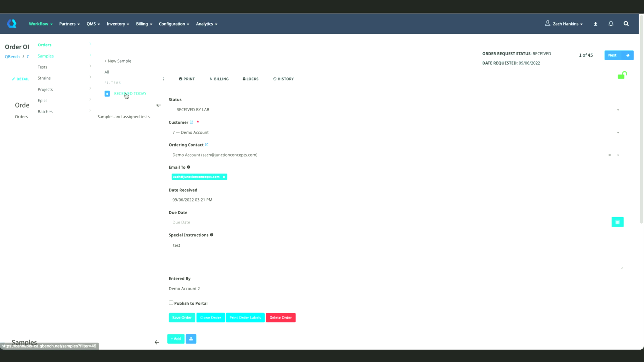Expand the Status dropdown
Screen dimensions: 644x362
(x=618, y=110)
